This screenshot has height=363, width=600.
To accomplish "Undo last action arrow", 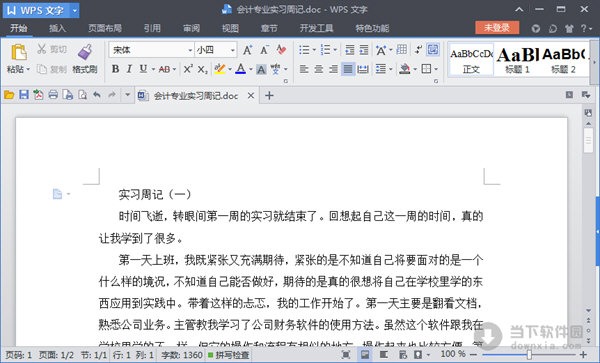I will [97, 95].
